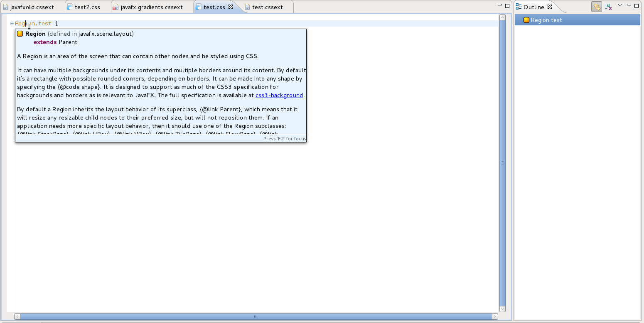The width and height of the screenshot is (644, 323).
Task: Open the css3-background hyperlink
Action: tap(279, 95)
